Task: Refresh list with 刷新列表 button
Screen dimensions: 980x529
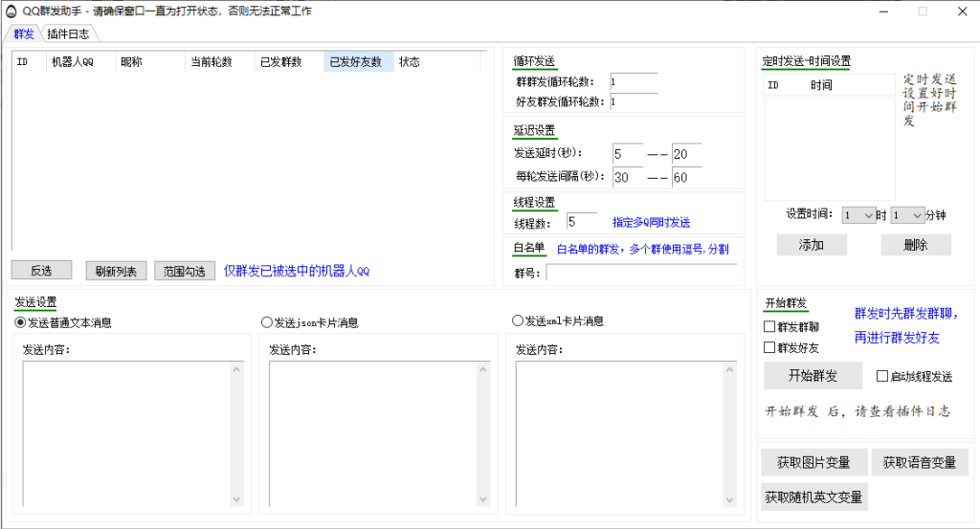Action: point(115,271)
